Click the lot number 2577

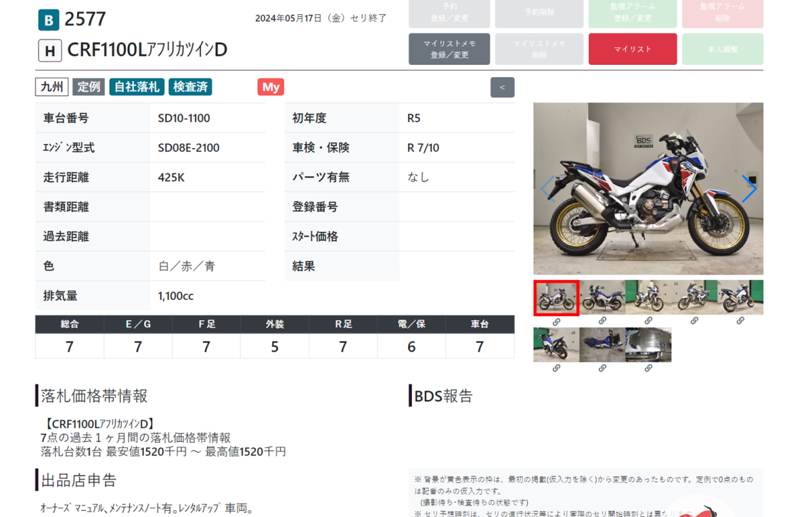(x=85, y=20)
